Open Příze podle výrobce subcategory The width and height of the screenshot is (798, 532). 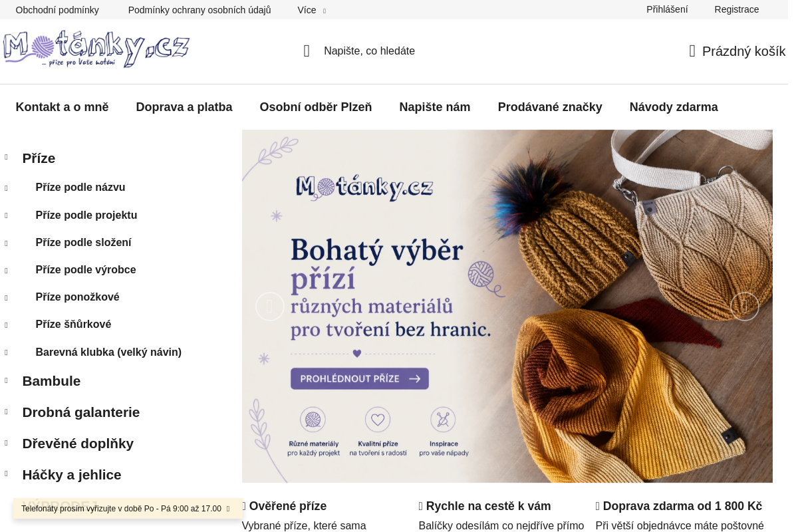click(86, 270)
